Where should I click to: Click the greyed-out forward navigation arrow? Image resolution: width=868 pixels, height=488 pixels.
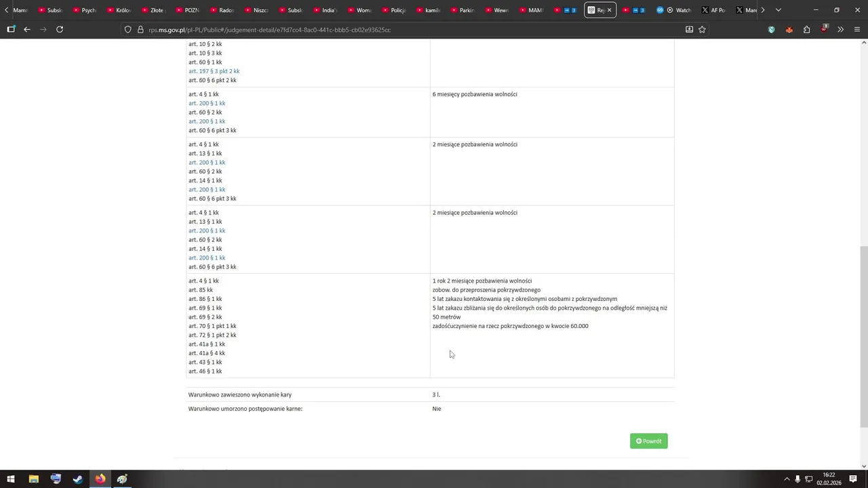point(43,29)
